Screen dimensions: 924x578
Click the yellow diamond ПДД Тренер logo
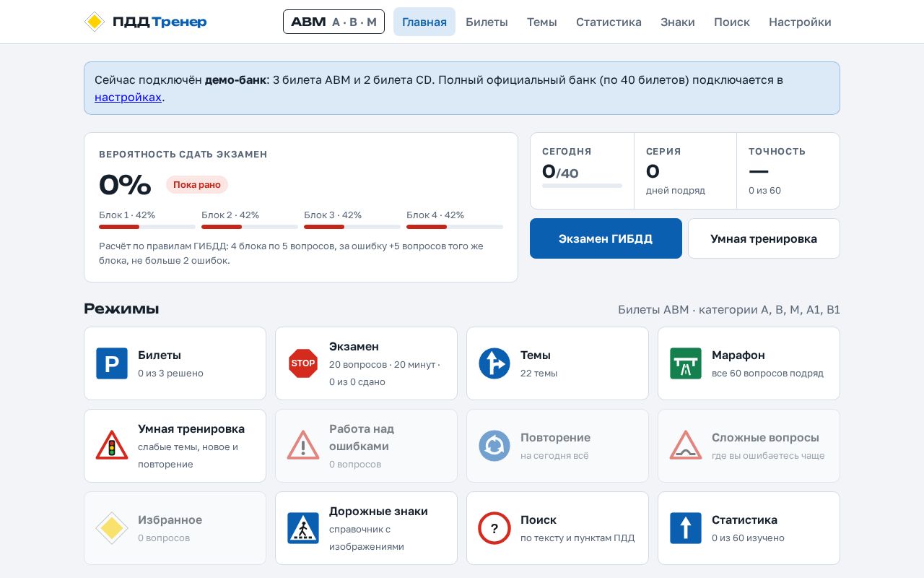[x=95, y=22]
